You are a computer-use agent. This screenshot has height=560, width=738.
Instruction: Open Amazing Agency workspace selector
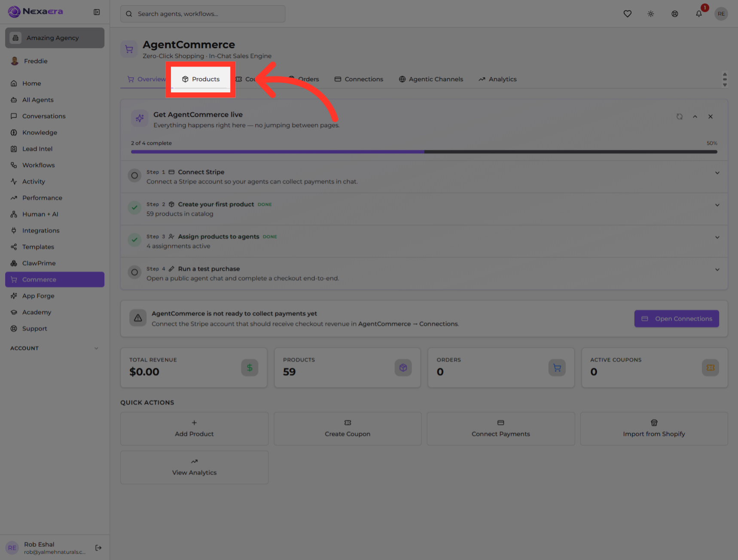(55, 38)
